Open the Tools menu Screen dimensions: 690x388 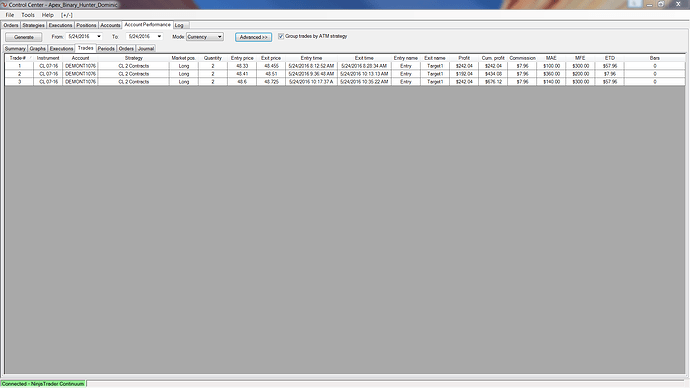[x=28, y=15]
